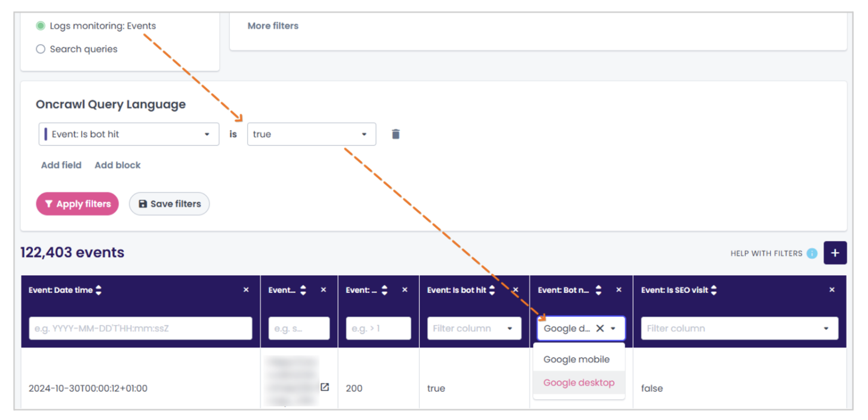Remove the second truncated Event column
Image resolution: width=868 pixels, height=420 pixels.
coord(324,290)
